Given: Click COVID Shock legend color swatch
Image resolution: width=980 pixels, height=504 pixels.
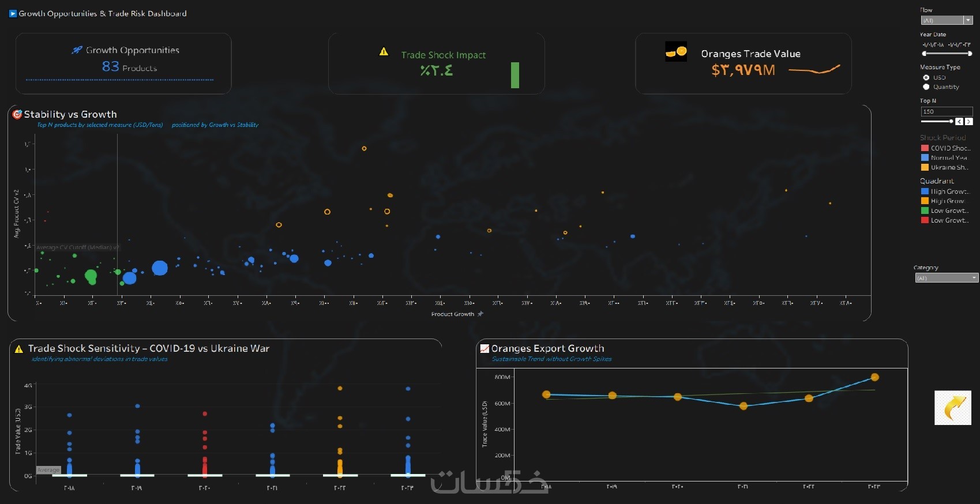Looking at the screenshot, I should pos(925,148).
